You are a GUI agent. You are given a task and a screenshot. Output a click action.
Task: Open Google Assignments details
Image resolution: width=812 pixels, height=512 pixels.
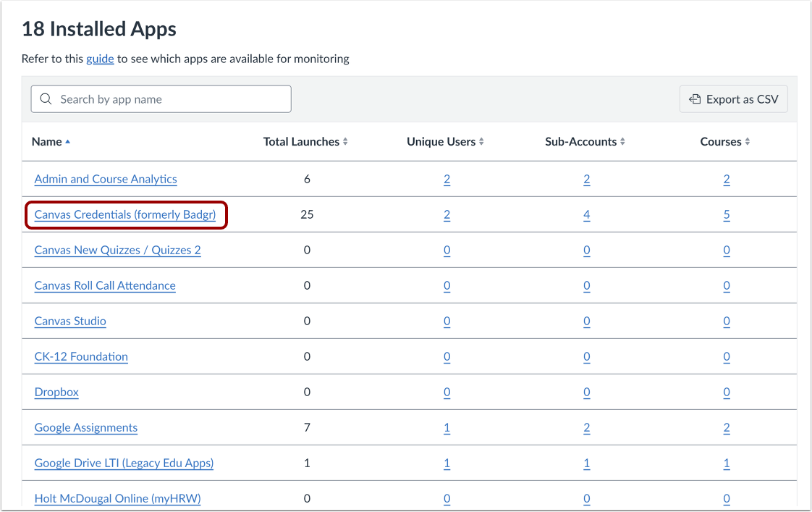[85, 427]
